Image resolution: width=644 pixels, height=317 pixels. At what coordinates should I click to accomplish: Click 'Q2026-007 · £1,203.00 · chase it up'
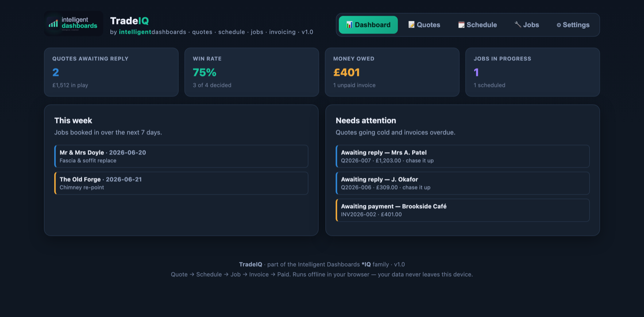pos(387,161)
